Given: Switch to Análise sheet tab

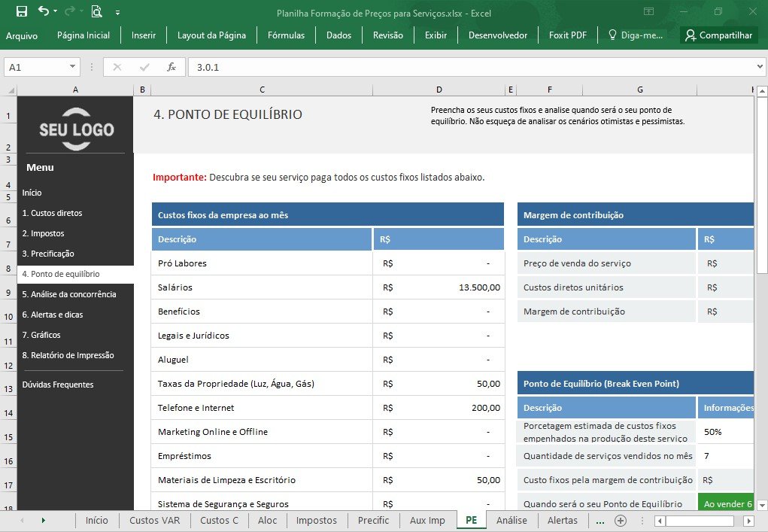Looking at the screenshot, I should (511, 520).
